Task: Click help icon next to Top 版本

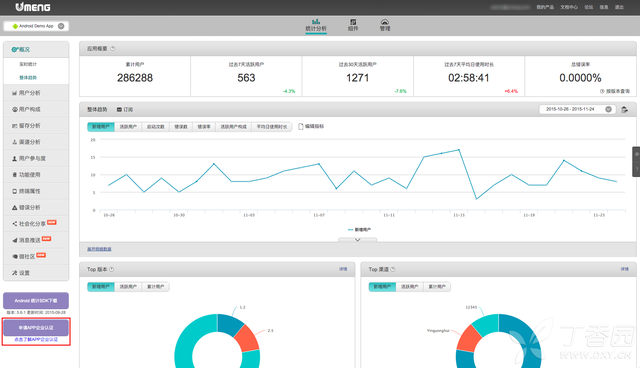Action: click(x=111, y=269)
